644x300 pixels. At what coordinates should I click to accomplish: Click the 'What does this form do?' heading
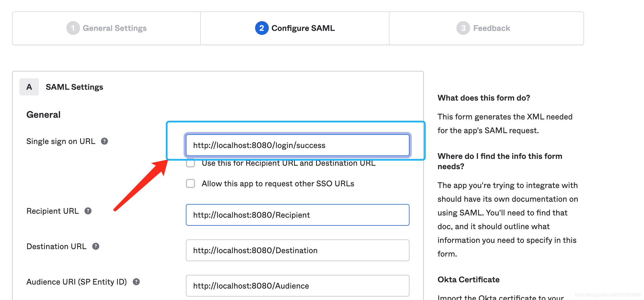(x=484, y=98)
